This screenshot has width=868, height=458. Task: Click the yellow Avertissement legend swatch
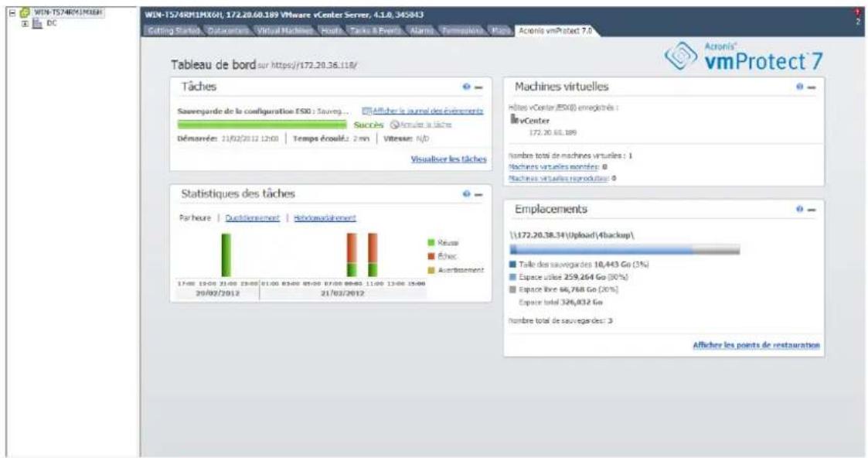tap(431, 270)
